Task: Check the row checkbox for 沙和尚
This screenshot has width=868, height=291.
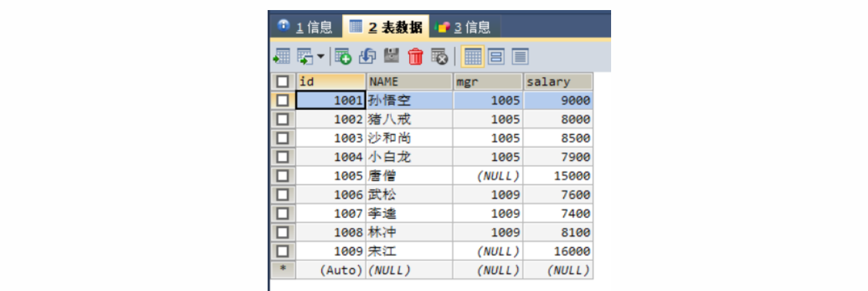Action: tap(282, 138)
